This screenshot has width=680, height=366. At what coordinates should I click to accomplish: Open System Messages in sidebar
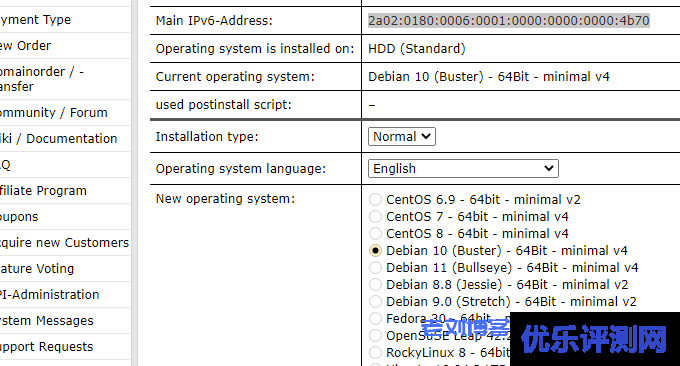pyautogui.click(x=47, y=321)
